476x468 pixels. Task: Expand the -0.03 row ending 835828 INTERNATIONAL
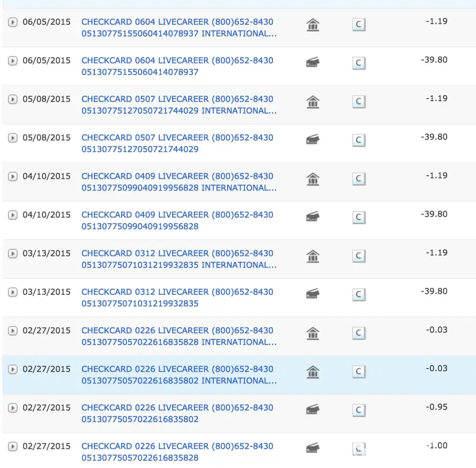(13, 330)
